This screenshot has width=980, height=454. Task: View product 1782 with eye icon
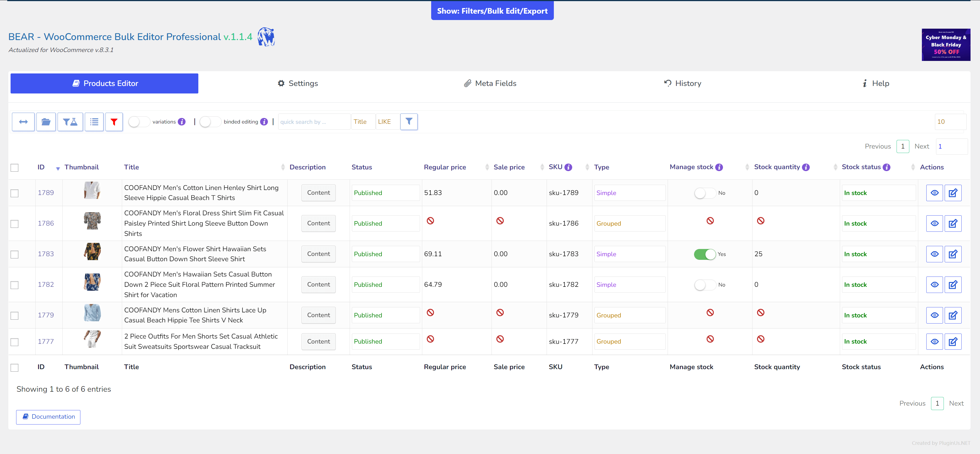click(934, 285)
